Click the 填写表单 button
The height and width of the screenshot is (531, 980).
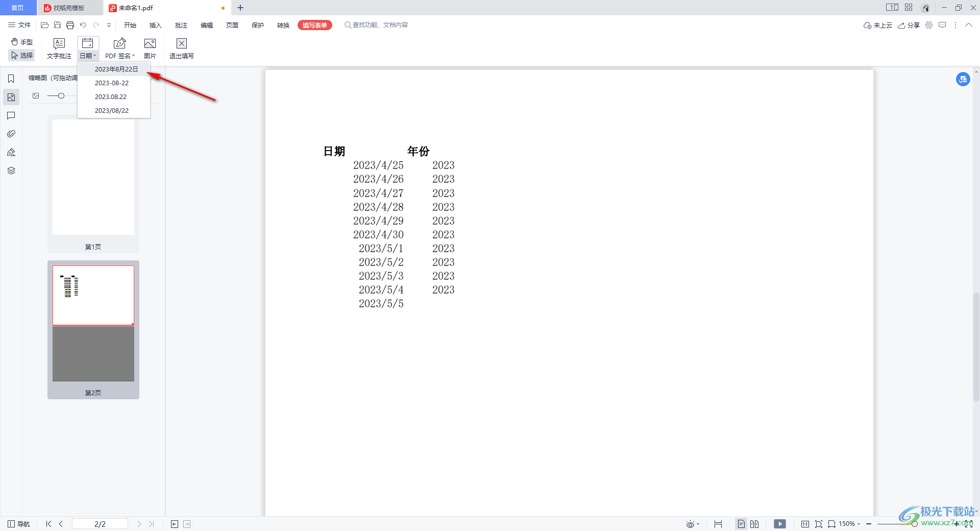315,25
